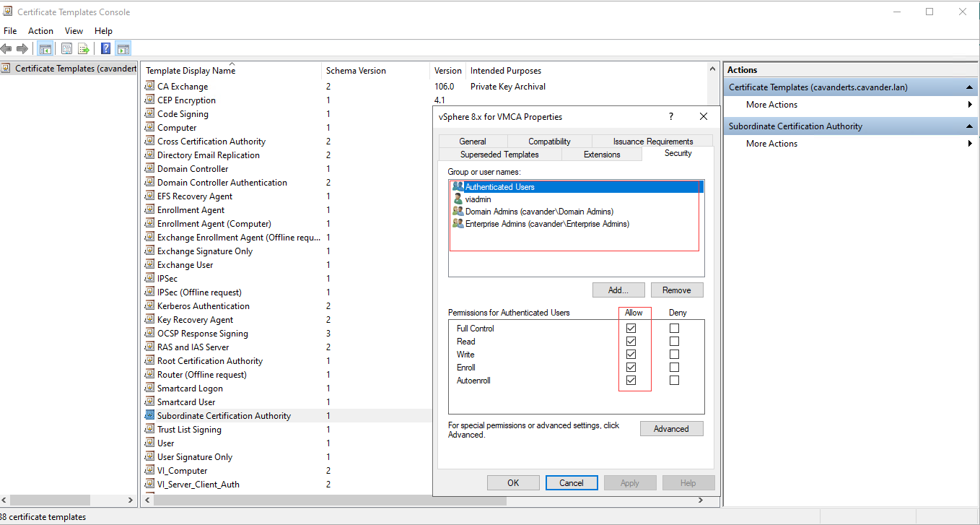
Task: Switch to the Superseded Templates tab
Action: [x=499, y=155]
